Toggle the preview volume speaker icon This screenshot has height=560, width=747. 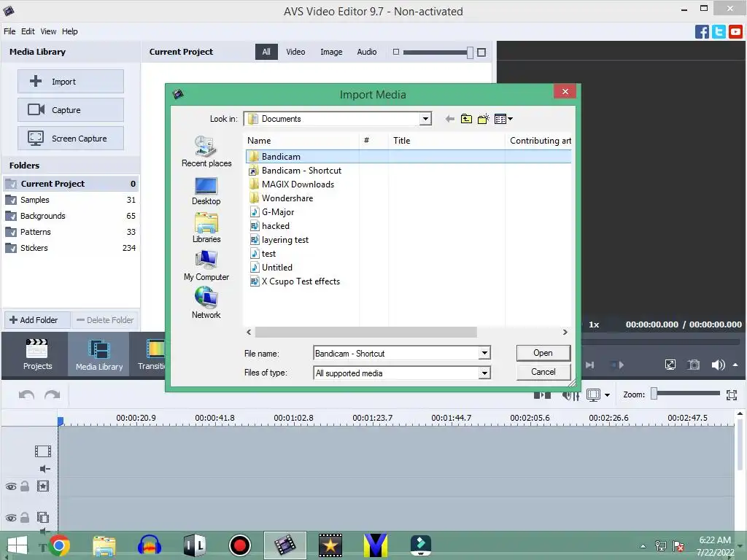pos(718,365)
